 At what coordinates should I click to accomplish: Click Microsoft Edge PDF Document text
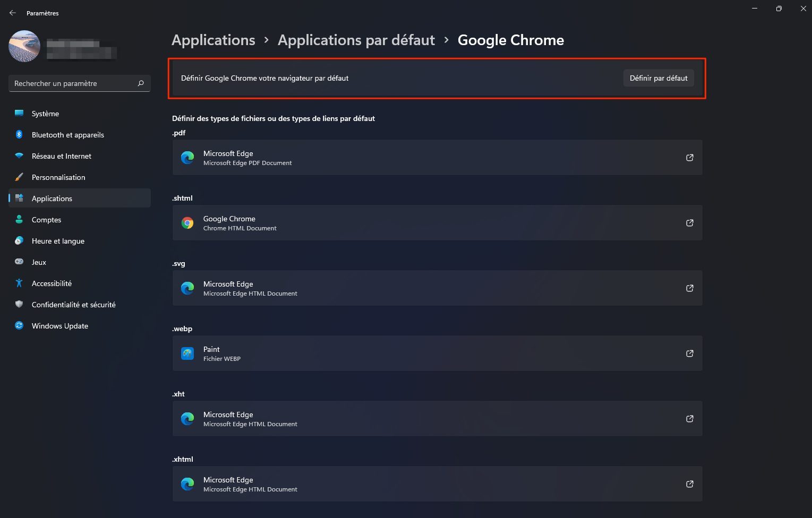[x=247, y=163]
